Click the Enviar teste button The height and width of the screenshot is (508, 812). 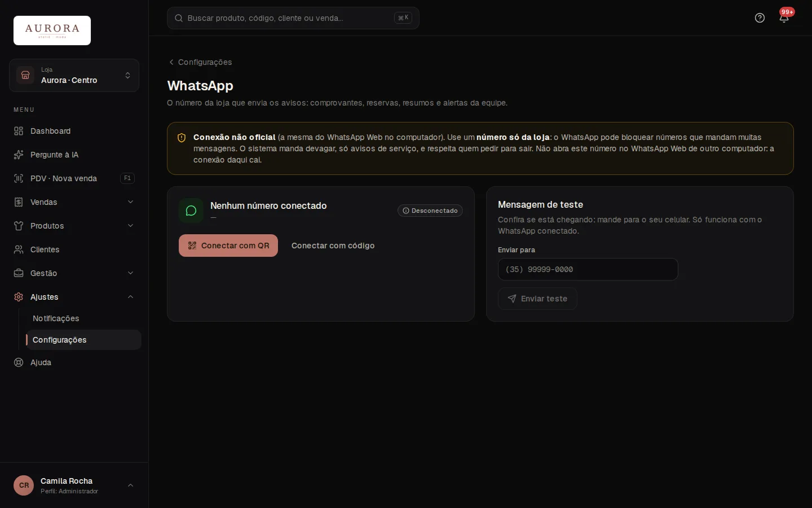click(x=537, y=299)
